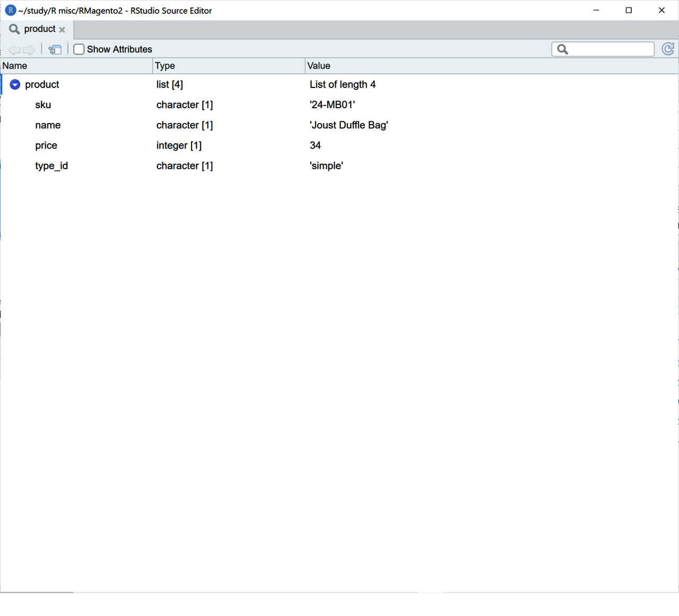Select the name row in list

tap(48, 125)
